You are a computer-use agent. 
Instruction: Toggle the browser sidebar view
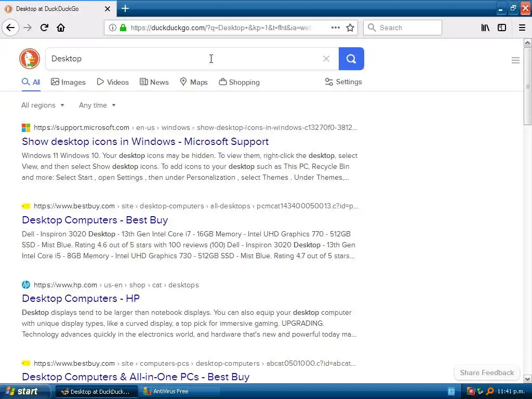[x=502, y=28]
